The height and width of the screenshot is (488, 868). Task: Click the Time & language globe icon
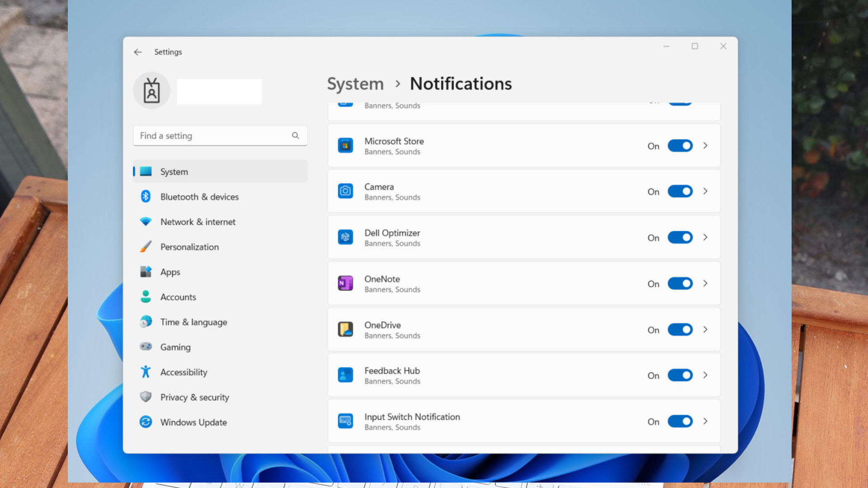[146, 322]
